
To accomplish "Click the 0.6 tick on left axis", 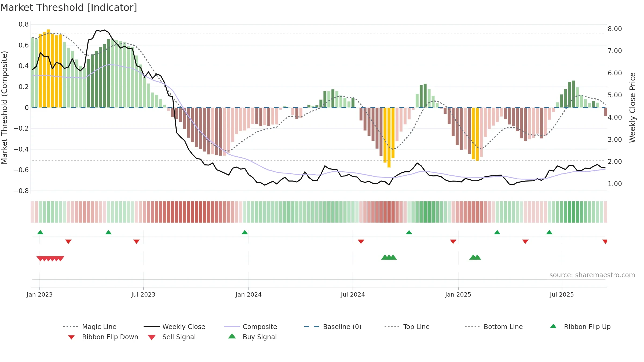I will pyautogui.click(x=24, y=45).
